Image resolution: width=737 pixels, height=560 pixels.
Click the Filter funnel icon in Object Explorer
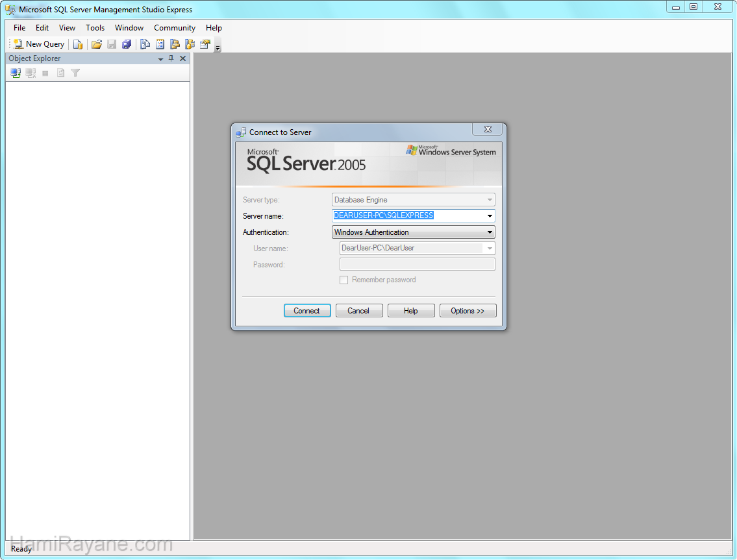pyautogui.click(x=75, y=73)
